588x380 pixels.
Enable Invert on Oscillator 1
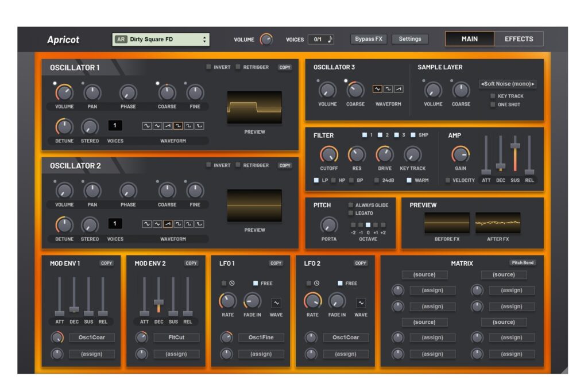pos(209,67)
